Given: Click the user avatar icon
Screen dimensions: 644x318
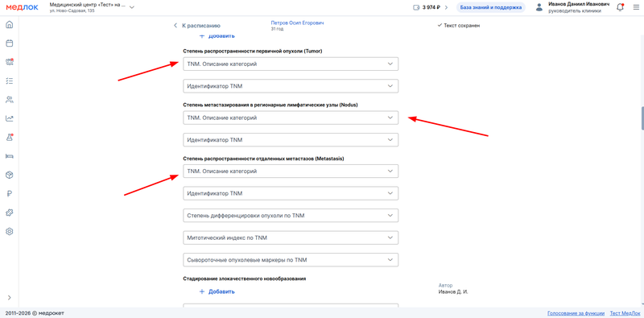Looking at the screenshot, I should 539,7.
